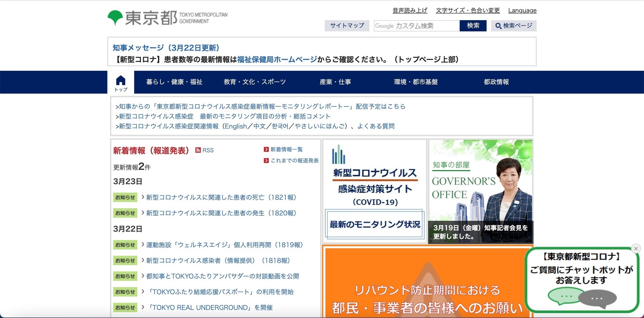This screenshot has width=644, height=318.
Task: Open the 検索ページ magnifier button
Action: pyautogui.click(x=514, y=26)
